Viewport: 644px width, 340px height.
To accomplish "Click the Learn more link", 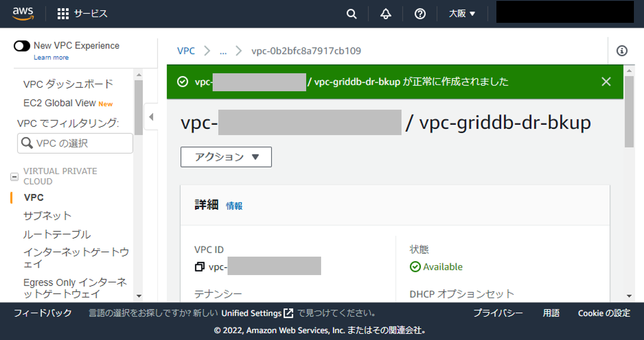I will [x=51, y=57].
